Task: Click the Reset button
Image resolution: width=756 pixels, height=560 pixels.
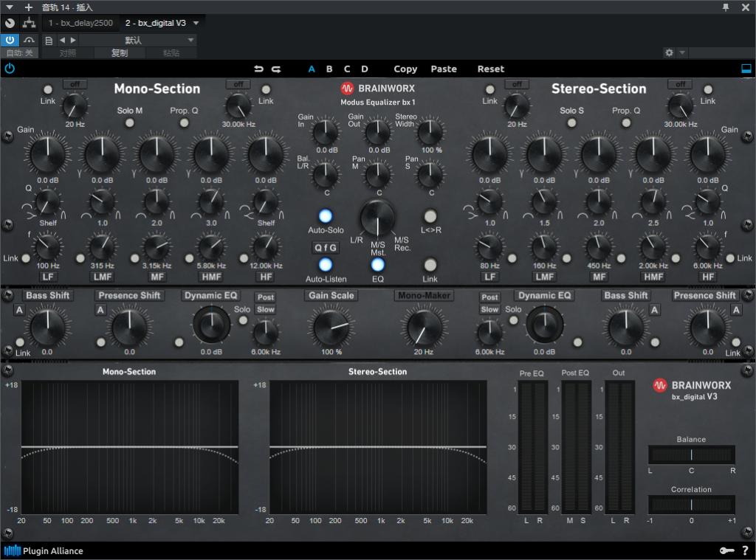Action: coord(491,69)
